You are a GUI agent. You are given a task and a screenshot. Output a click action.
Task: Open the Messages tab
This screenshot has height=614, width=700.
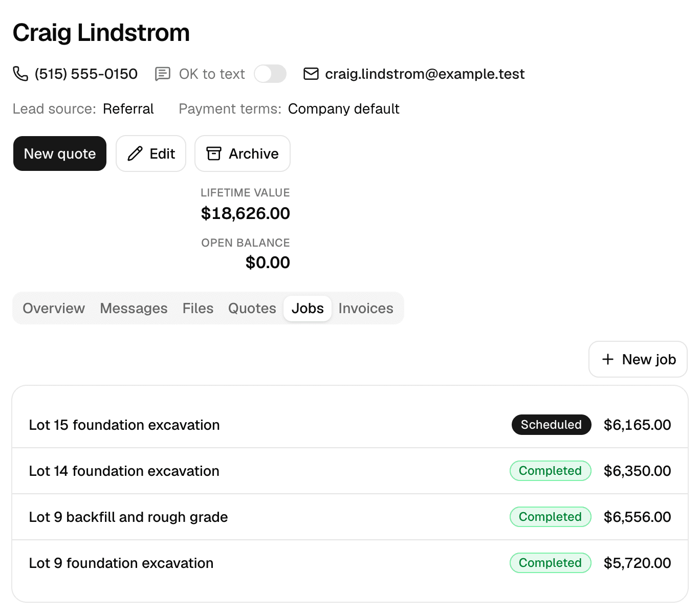pyautogui.click(x=134, y=308)
